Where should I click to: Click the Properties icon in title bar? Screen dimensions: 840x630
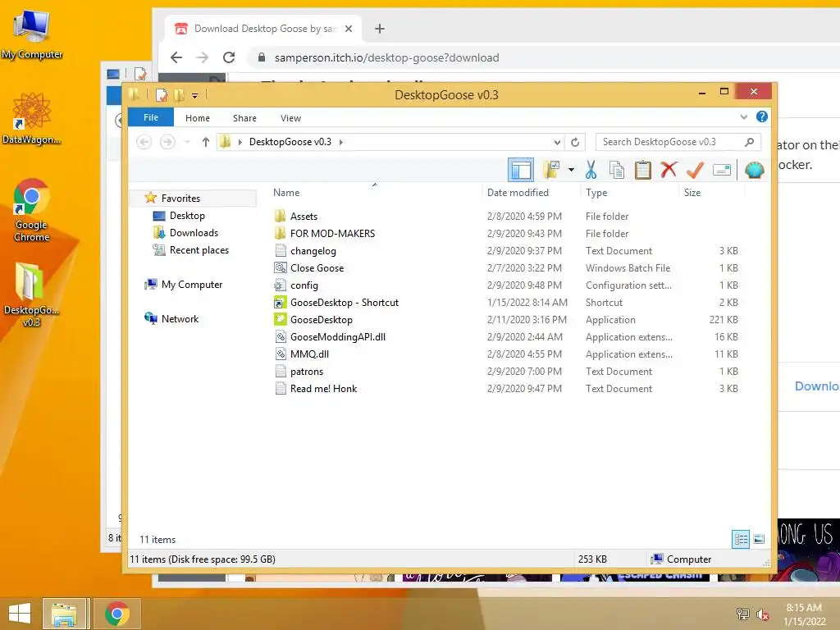(x=161, y=95)
